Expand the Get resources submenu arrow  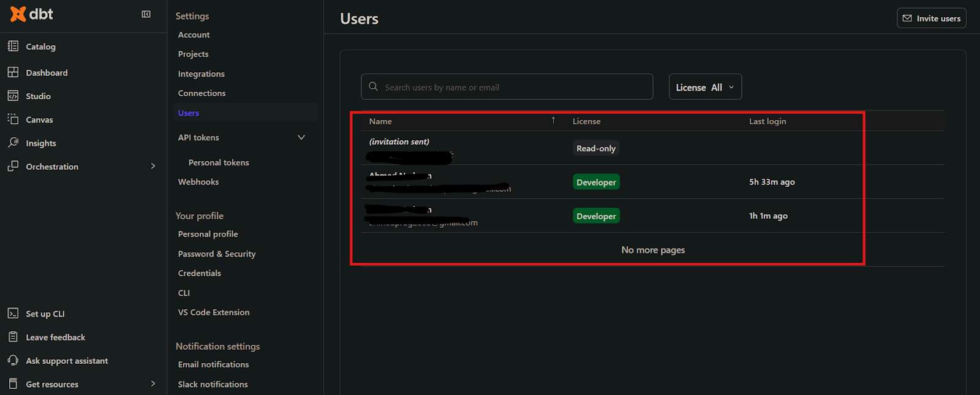coord(153,384)
